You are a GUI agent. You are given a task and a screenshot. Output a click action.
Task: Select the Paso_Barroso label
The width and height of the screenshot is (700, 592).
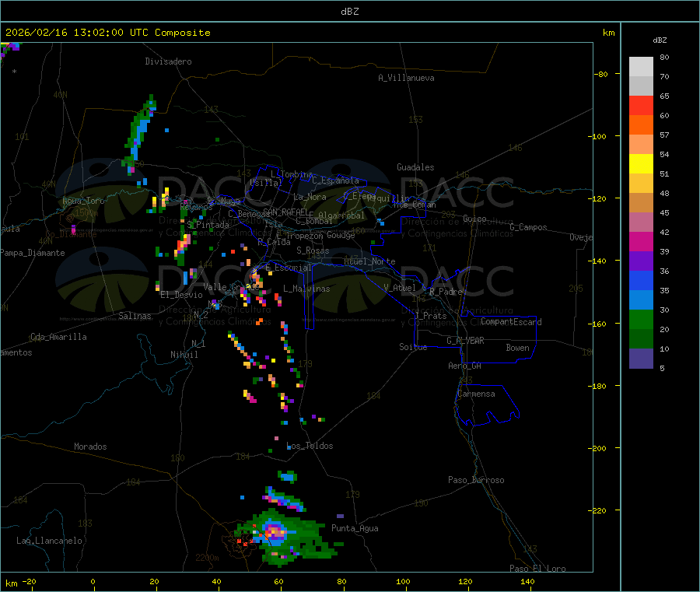point(476,480)
